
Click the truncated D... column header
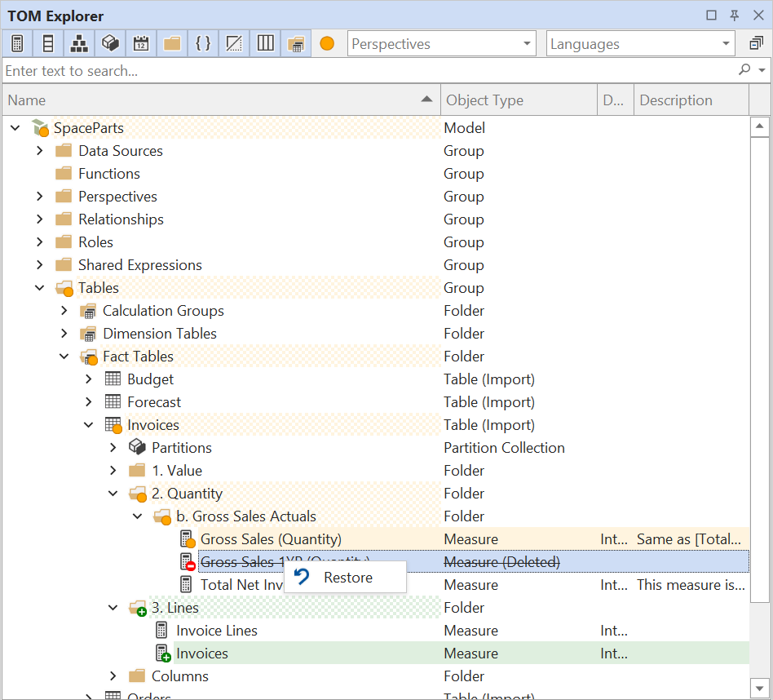616,100
